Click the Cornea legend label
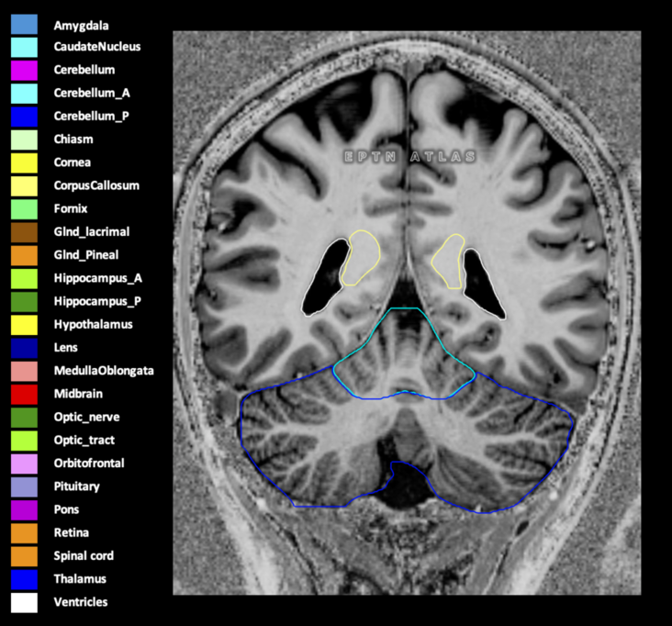Image resolution: width=672 pixels, height=626 pixels. tap(72, 162)
